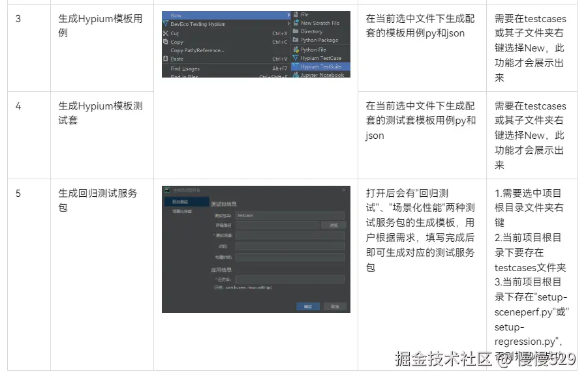Click the Python File icon

coord(296,50)
